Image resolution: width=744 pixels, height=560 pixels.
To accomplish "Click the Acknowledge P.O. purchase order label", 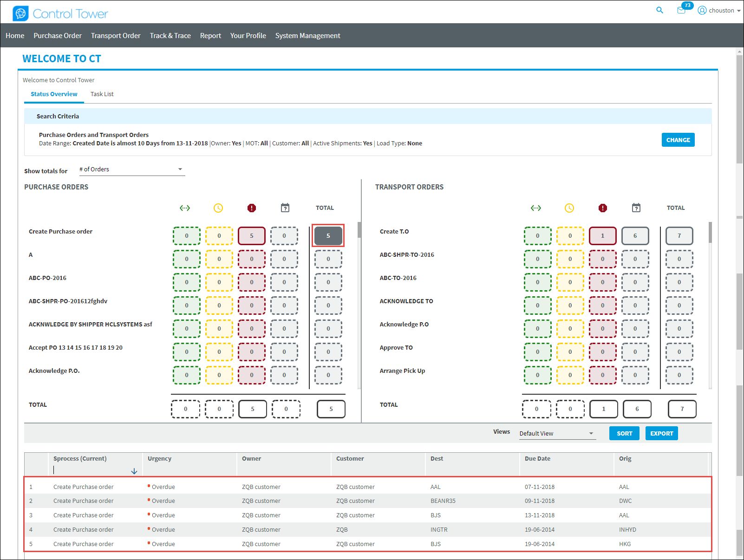I will [x=54, y=371].
